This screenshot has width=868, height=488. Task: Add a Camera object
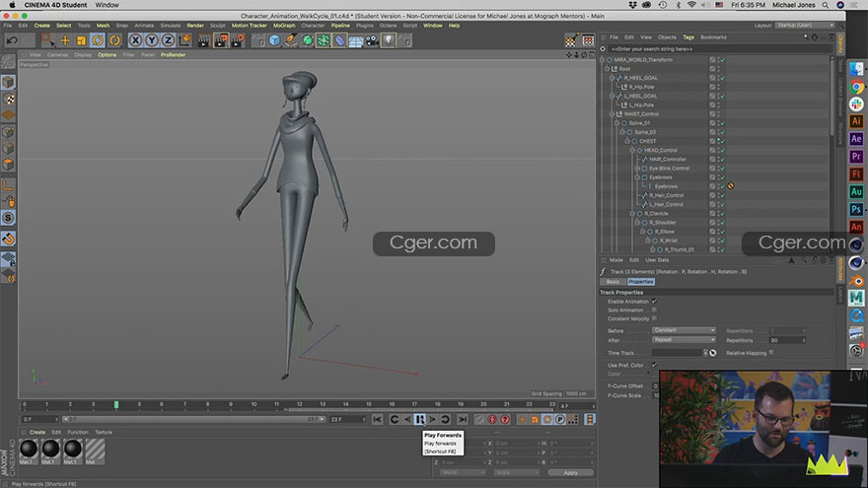click(x=372, y=39)
